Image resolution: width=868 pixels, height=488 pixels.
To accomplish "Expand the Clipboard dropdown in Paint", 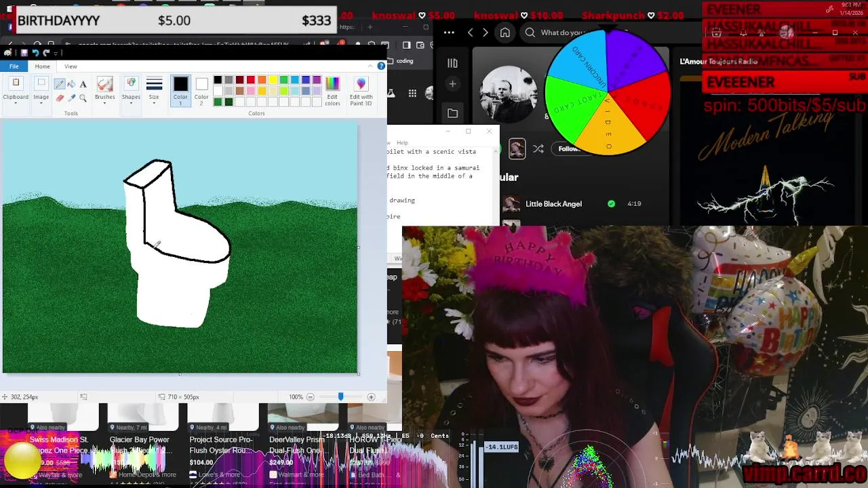I will point(16,90).
